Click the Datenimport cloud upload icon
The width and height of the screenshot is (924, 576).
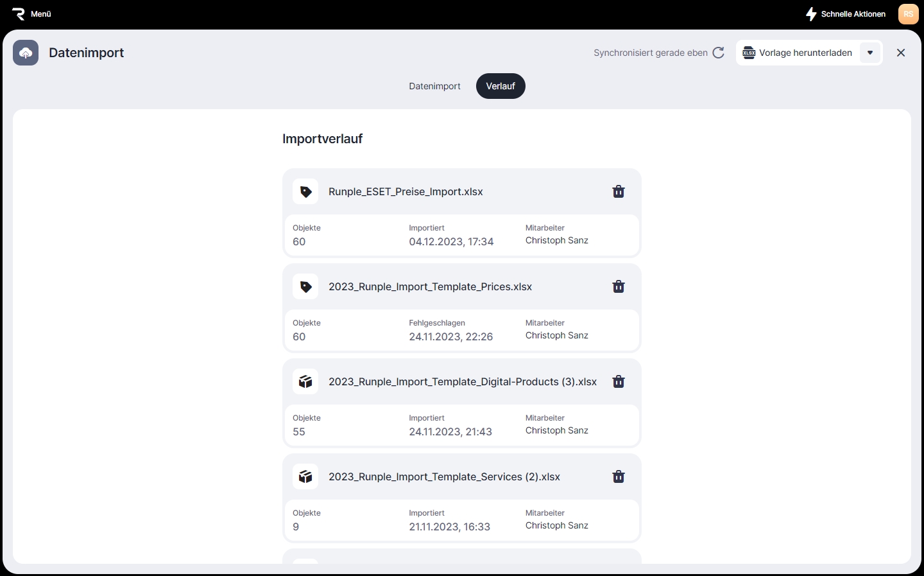[26, 53]
